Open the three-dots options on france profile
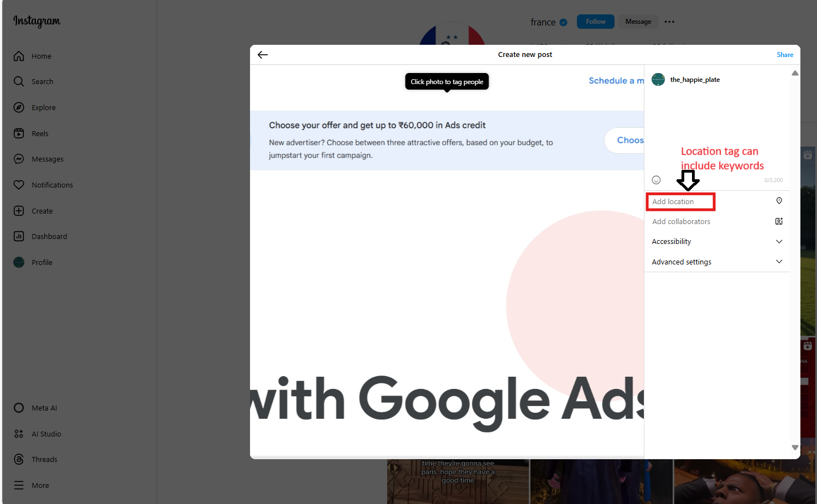 point(669,22)
